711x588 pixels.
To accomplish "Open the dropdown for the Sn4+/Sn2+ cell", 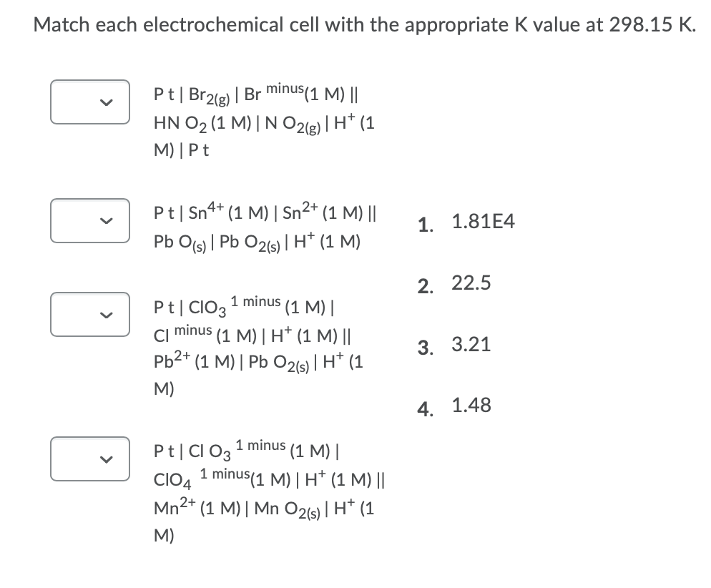I will pos(90,220).
